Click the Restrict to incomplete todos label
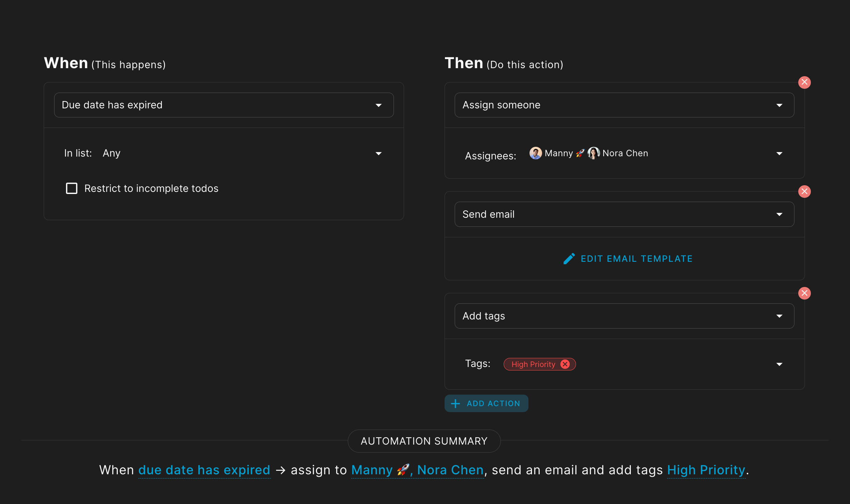 pyautogui.click(x=151, y=188)
